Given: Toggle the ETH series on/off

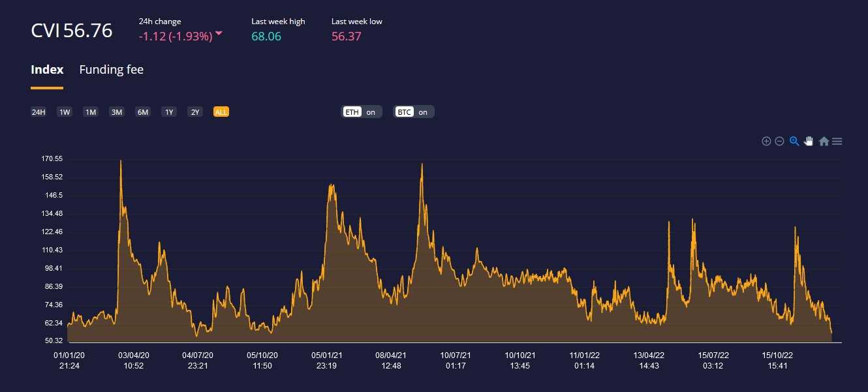Looking at the screenshot, I should pos(362,112).
